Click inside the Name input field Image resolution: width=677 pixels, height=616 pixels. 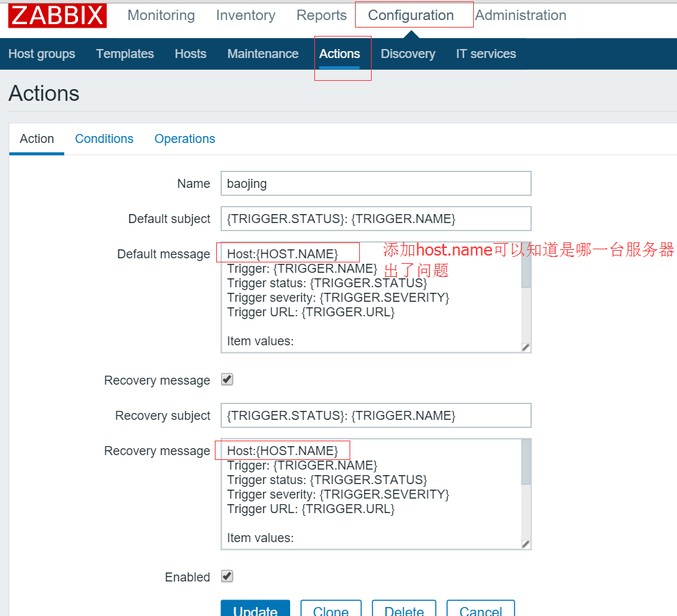[375, 183]
